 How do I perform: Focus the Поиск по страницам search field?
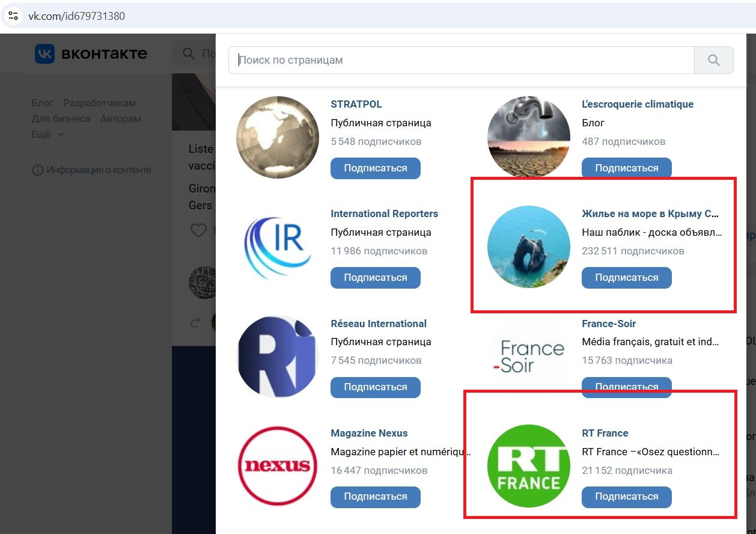pos(462,60)
